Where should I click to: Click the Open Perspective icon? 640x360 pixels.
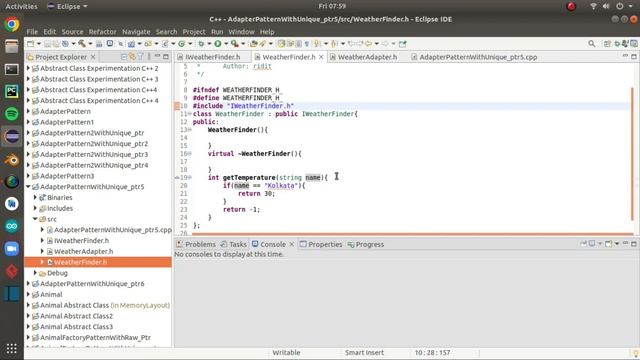(607, 44)
